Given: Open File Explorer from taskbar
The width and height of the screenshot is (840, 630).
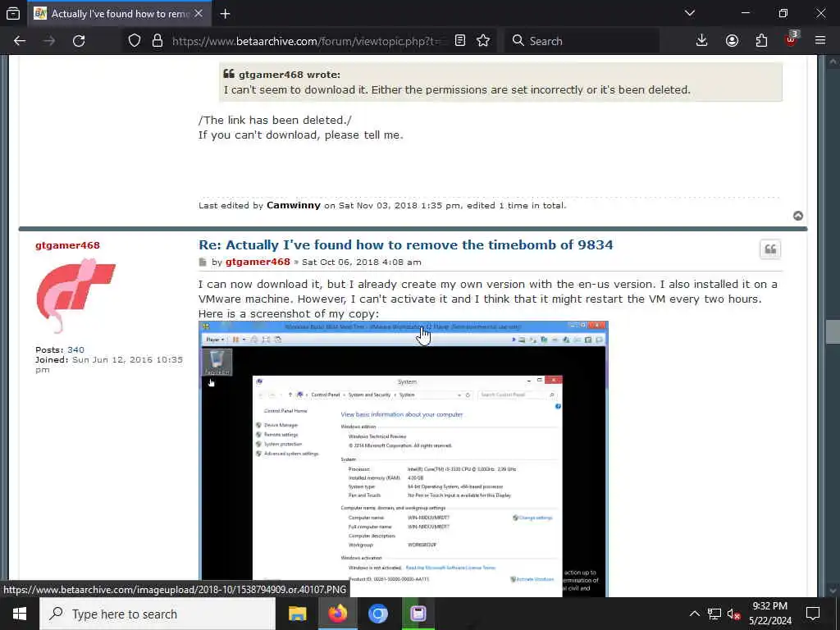Looking at the screenshot, I should [x=297, y=614].
